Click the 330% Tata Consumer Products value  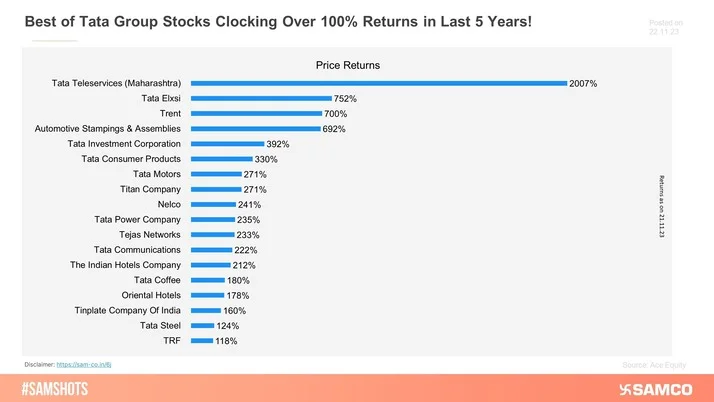pyautogui.click(x=266, y=159)
